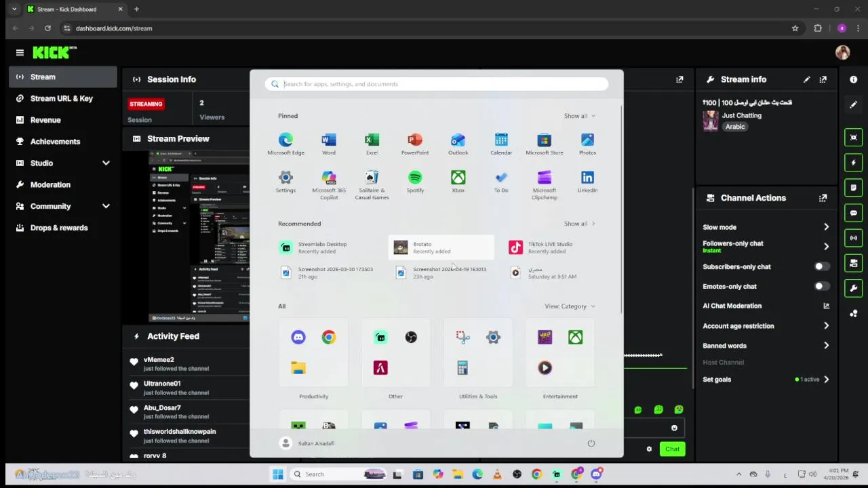Open Microsoft Store pinned app

point(545,144)
